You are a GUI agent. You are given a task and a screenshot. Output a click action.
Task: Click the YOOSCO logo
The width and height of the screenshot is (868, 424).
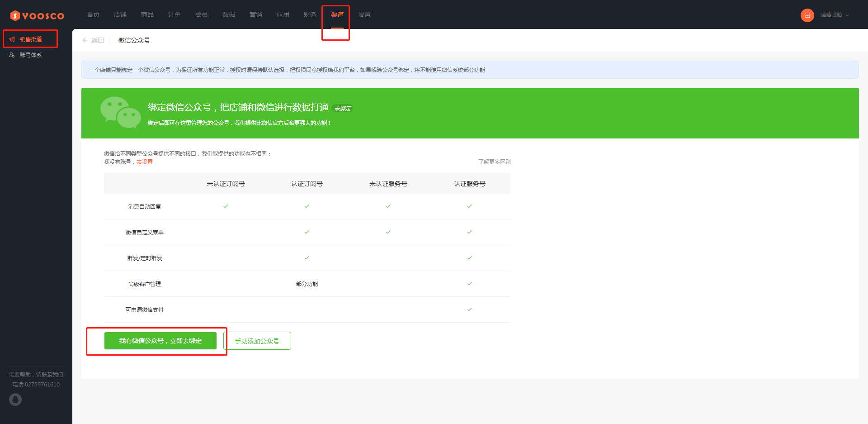pos(37,16)
